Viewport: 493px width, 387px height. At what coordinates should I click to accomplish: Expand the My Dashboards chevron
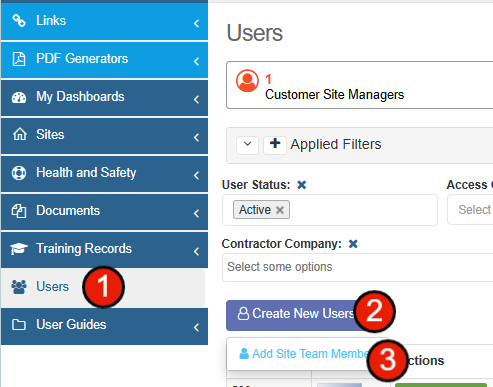click(196, 99)
